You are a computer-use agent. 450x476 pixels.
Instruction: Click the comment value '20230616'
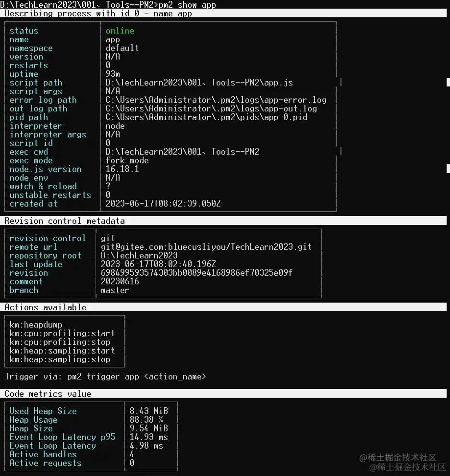120,281
